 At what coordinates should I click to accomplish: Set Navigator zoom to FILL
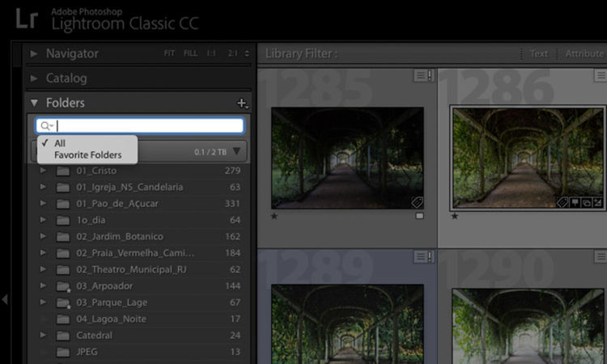coord(190,53)
